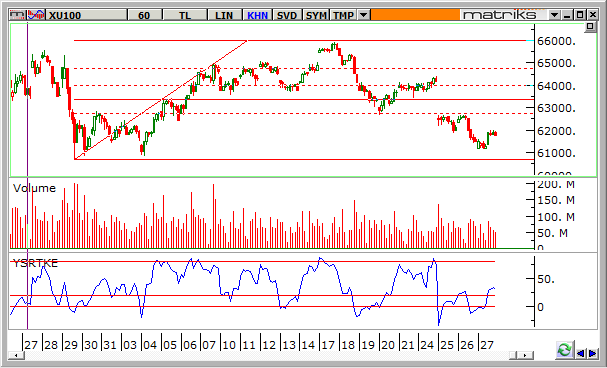
Task: Click date label 17 on time axis
Action: click(328, 345)
